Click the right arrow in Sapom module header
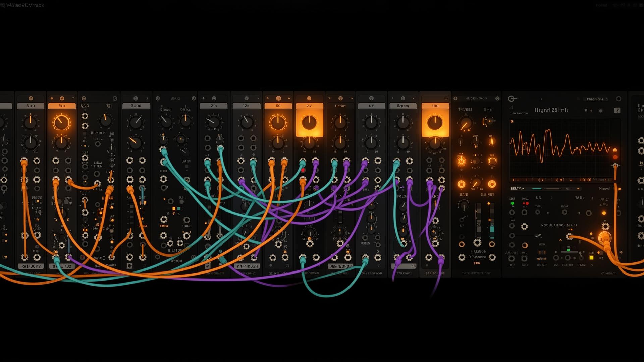The height and width of the screenshot is (362, 644). point(413,98)
